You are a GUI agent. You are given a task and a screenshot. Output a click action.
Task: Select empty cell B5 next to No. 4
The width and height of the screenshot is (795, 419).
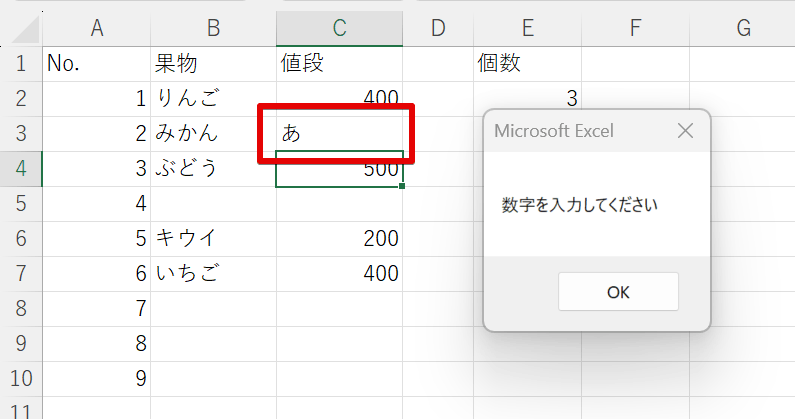coord(213,204)
